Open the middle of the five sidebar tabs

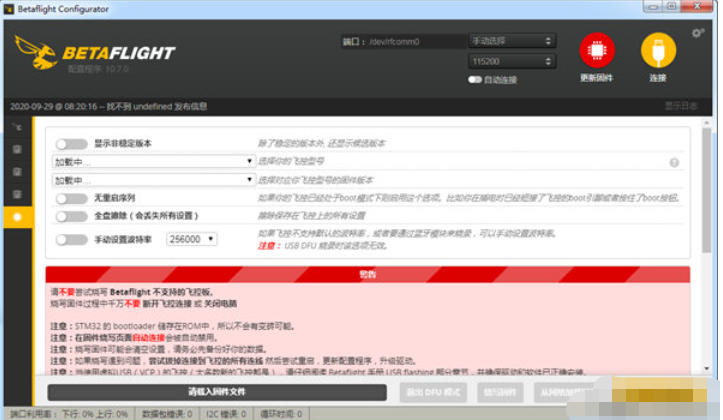[x=17, y=172]
